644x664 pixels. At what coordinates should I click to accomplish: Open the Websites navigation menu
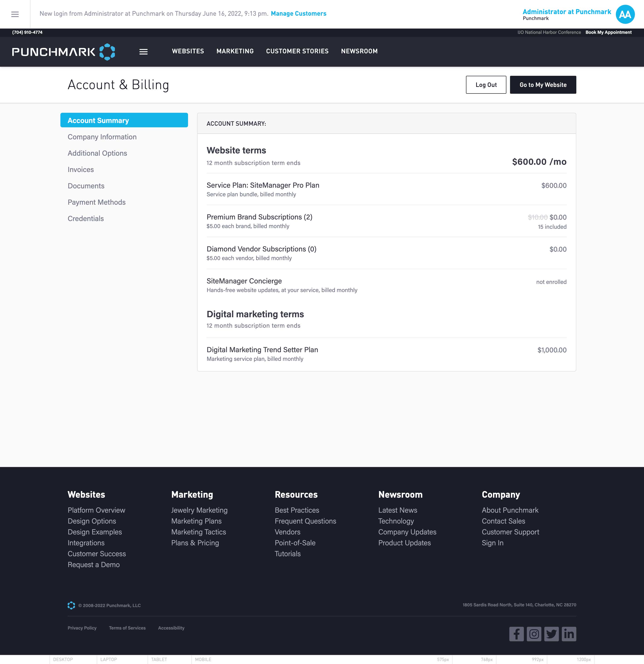coord(188,51)
